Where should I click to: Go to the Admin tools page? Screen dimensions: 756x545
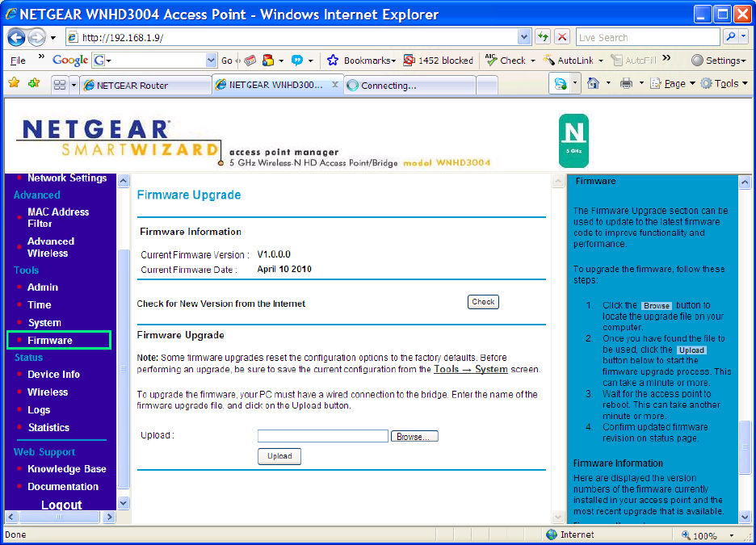(x=43, y=287)
